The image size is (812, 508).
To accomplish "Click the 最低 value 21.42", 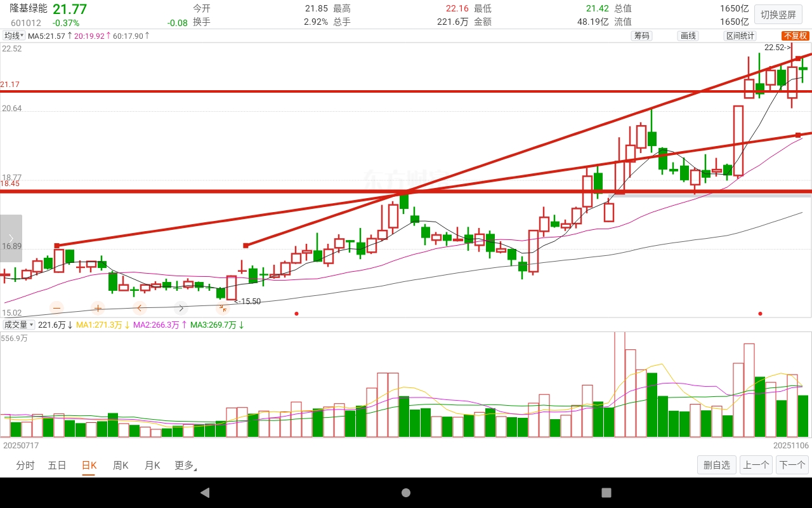I will (x=598, y=8).
